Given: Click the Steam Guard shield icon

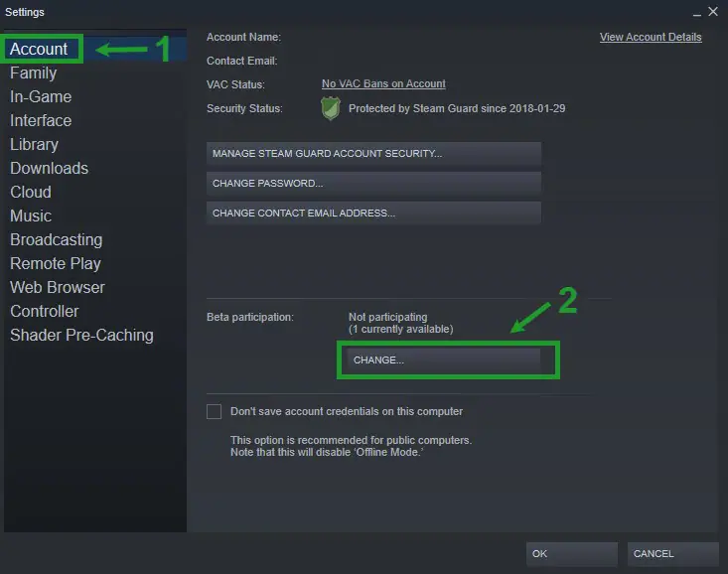Looking at the screenshot, I should tap(331, 108).
